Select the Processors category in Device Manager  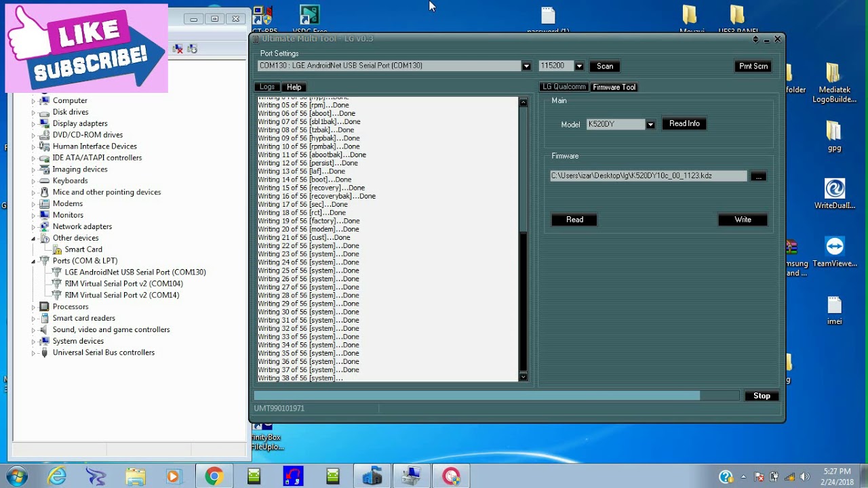click(71, 306)
